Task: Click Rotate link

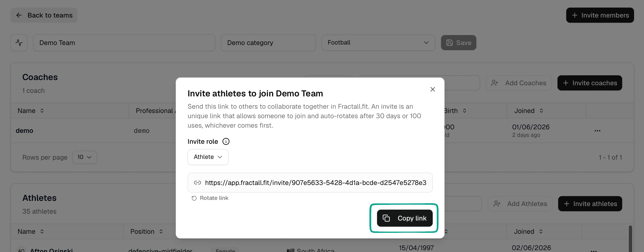Action: click(210, 198)
